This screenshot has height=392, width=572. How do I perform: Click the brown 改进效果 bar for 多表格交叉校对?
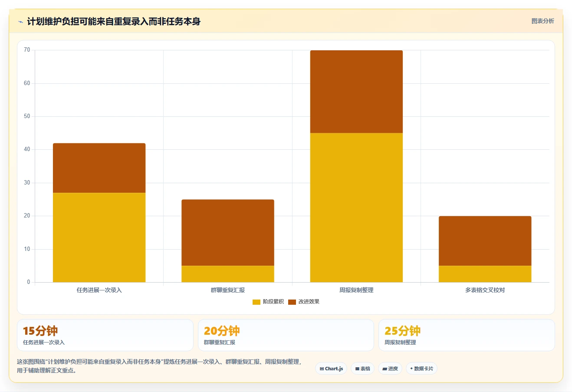coord(485,241)
